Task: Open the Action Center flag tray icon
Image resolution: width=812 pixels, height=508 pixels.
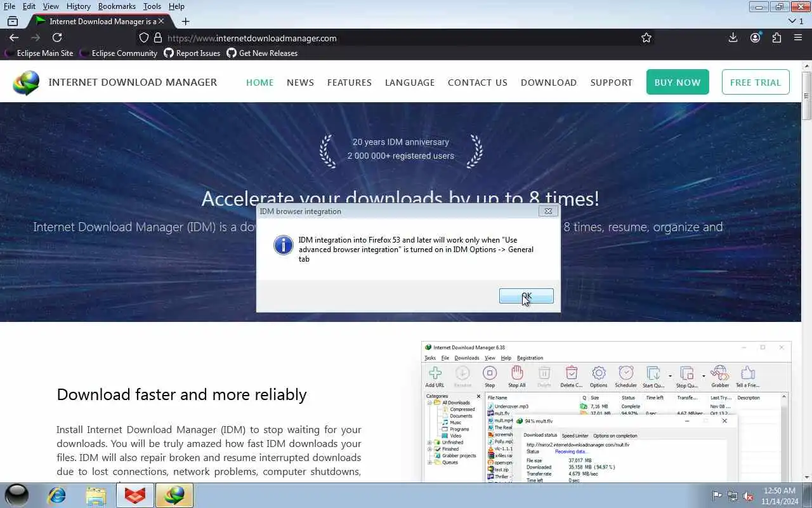Action: pos(717,496)
